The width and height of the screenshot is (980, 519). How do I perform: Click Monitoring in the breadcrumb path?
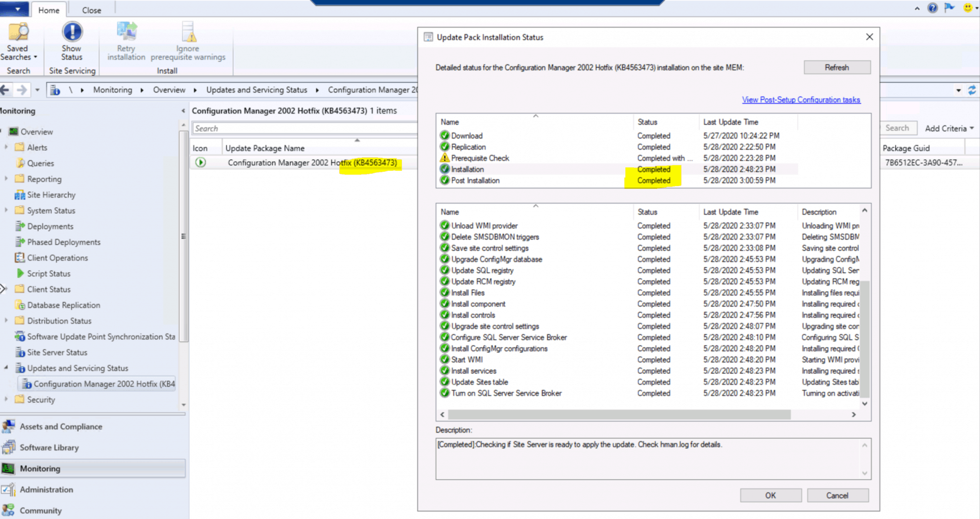[x=113, y=90]
